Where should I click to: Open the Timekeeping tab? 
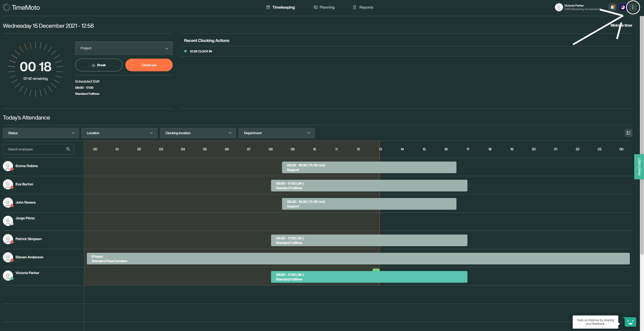tap(280, 7)
